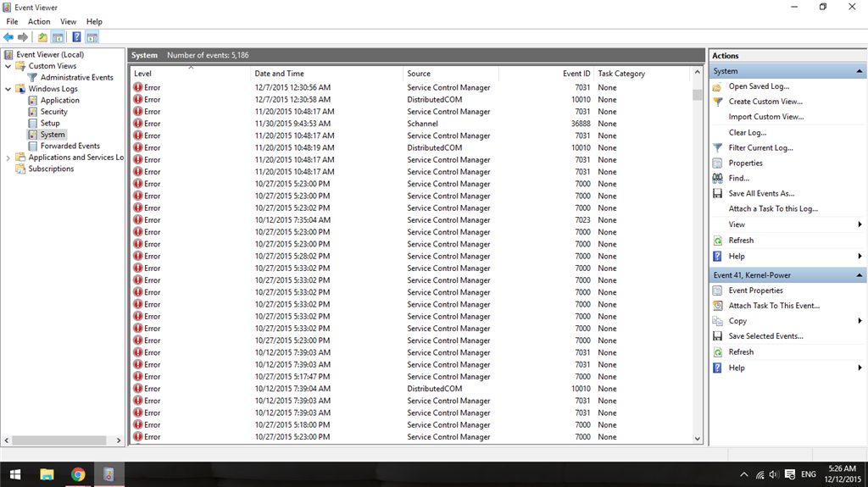Click the Copy icon in Actions pane
This screenshot has width=868, height=487.
[x=717, y=321]
